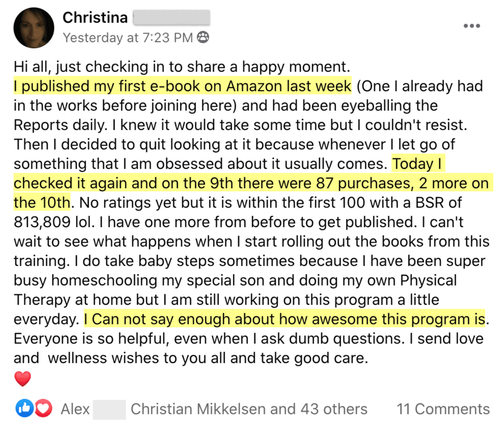Screen dimensions: 504x428
Task: Click the blurred surname box next to Christina
Action: 171,18
